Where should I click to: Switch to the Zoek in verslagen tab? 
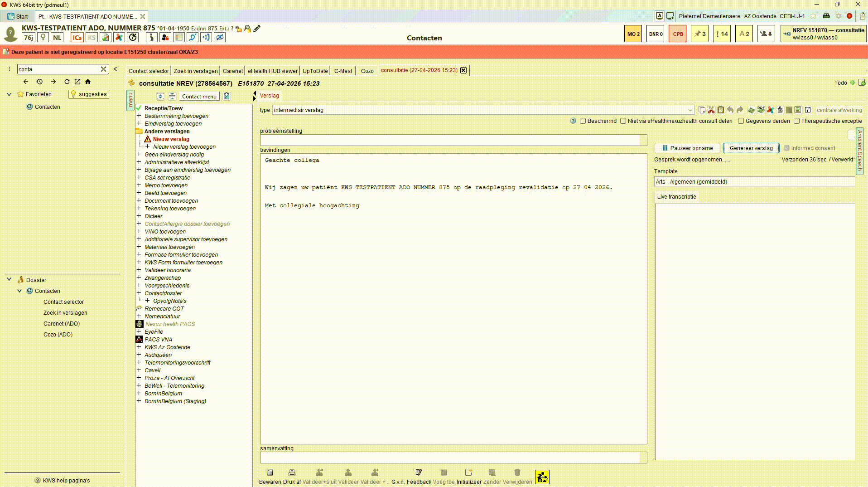[x=196, y=71]
